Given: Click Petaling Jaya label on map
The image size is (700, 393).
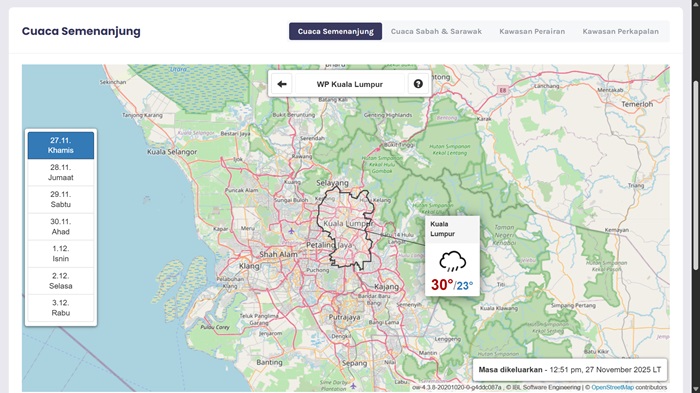Looking at the screenshot, I should pos(329,245).
